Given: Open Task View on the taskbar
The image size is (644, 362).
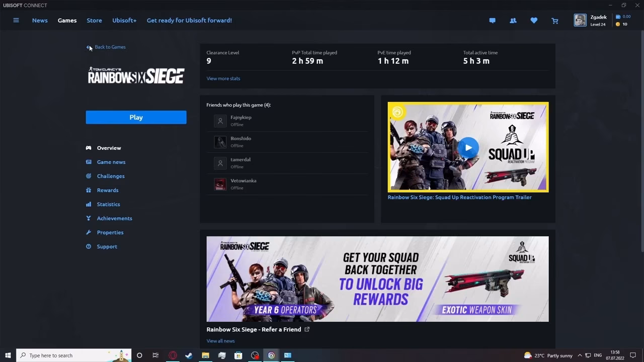Looking at the screenshot, I should click(x=155, y=355).
